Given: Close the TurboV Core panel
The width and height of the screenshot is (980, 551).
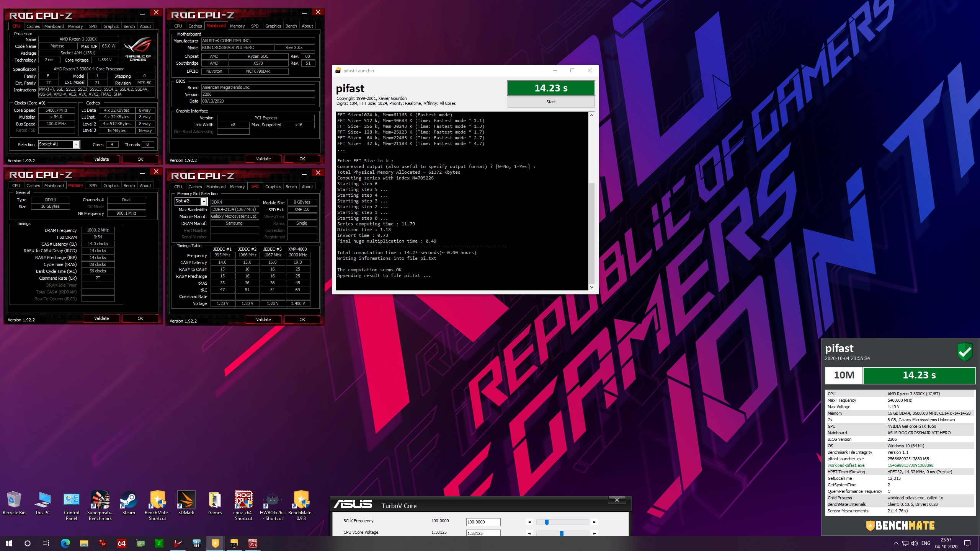Looking at the screenshot, I should point(617,500).
